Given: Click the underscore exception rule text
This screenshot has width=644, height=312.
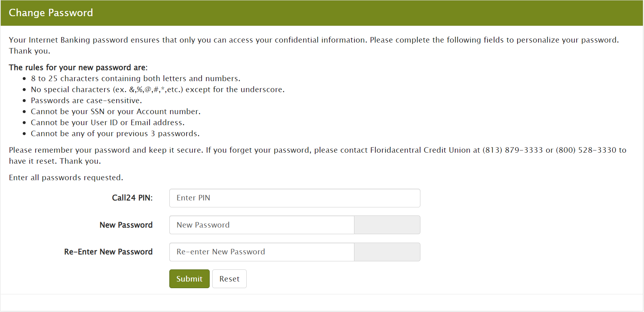Looking at the screenshot, I should point(158,89).
